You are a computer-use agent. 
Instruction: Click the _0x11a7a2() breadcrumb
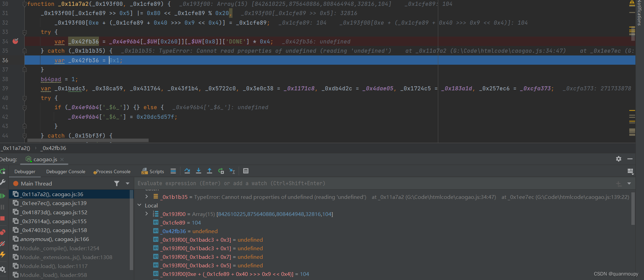[16, 148]
